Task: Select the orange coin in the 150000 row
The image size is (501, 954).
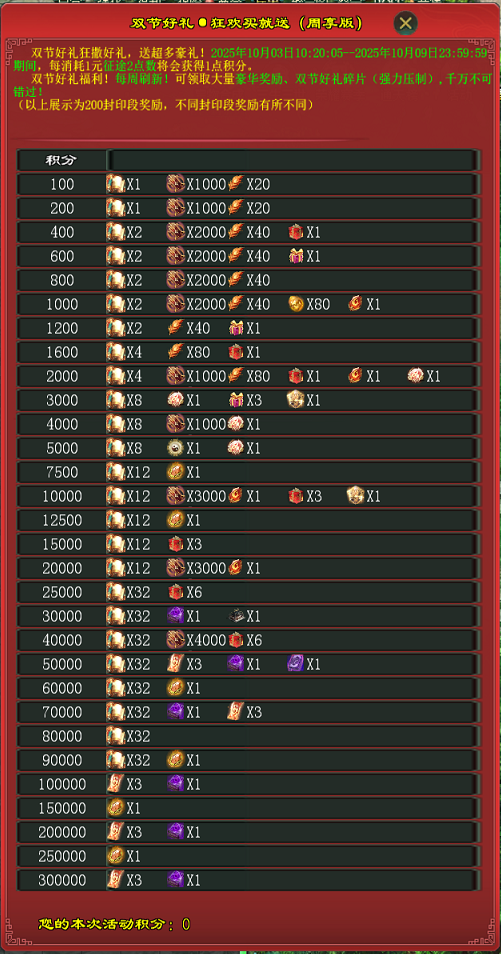Action: point(116,808)
